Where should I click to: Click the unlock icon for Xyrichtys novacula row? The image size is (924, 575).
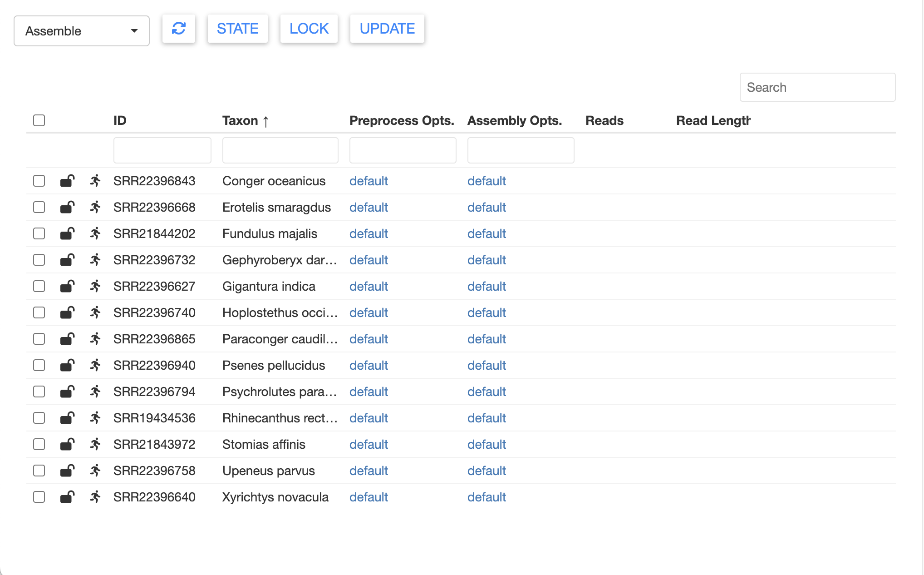tap(67, 497)
